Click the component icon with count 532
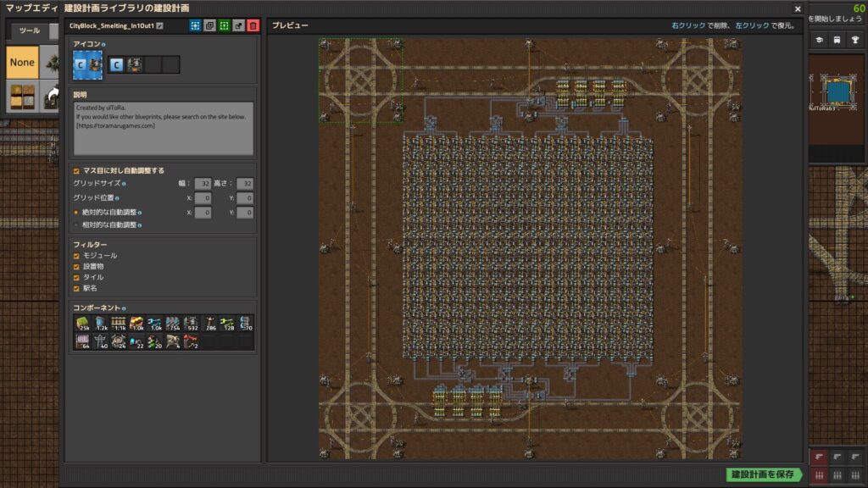868x488 pixels. pyautogui.click(x=191, y=324)
